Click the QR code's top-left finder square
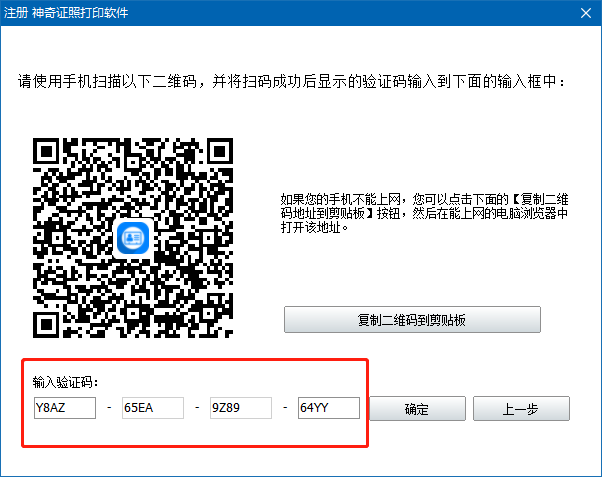This screenshot has width=602, height=477. (x=48, y=152)
